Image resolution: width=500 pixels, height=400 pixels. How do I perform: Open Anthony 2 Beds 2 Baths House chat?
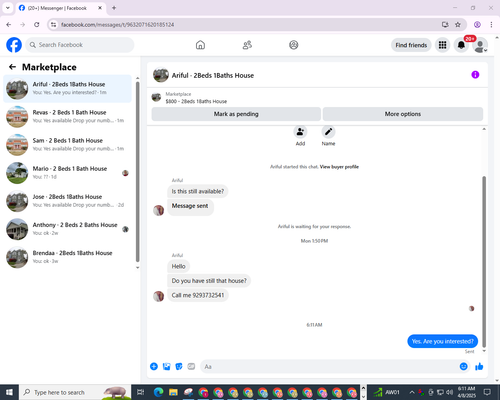(x=67, y=229)
